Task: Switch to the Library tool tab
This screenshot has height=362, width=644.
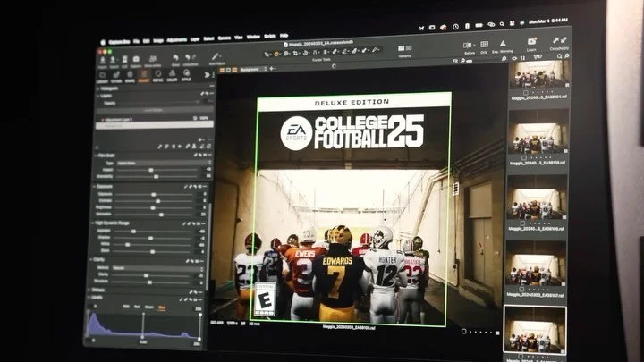Action: coord(102,77)
